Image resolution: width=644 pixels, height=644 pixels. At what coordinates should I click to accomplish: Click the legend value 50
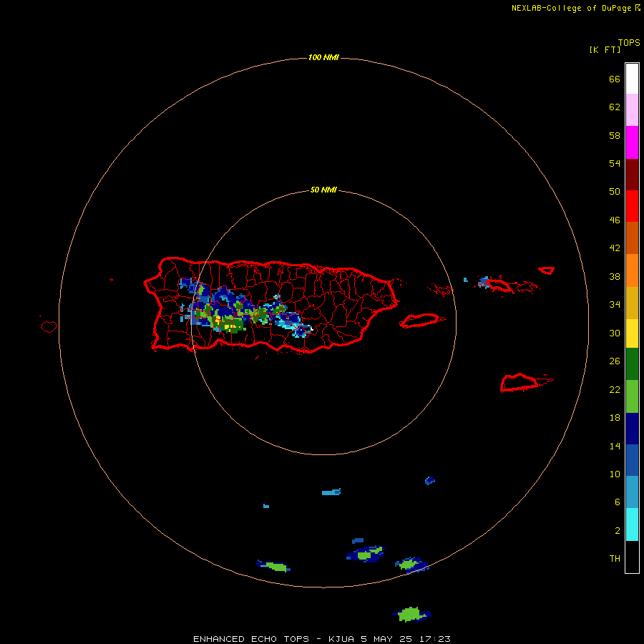[615, 191]
